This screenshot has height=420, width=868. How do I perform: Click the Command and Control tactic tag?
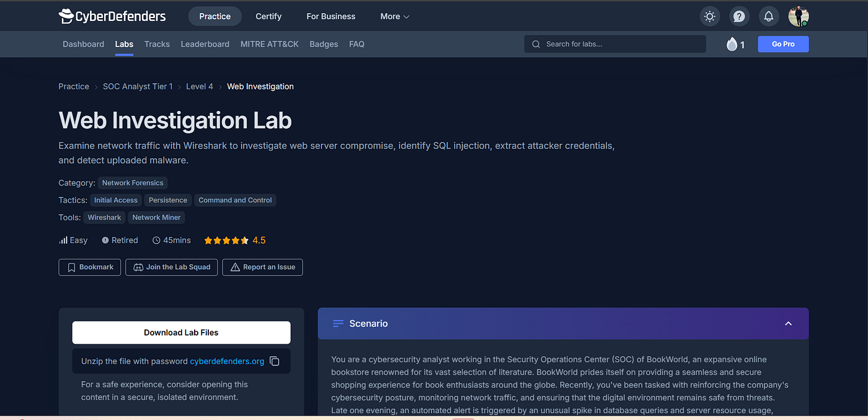(235, 200)
